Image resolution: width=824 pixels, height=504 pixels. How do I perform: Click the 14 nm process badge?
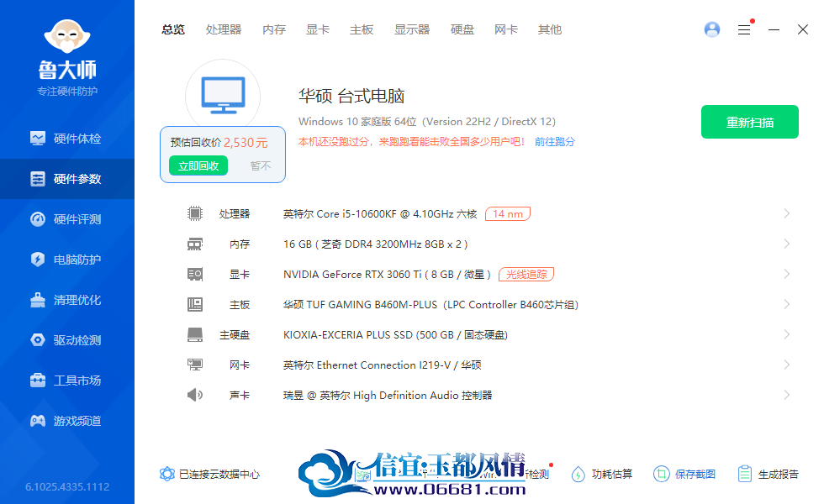pyautogui.click(x=508, y=213)
